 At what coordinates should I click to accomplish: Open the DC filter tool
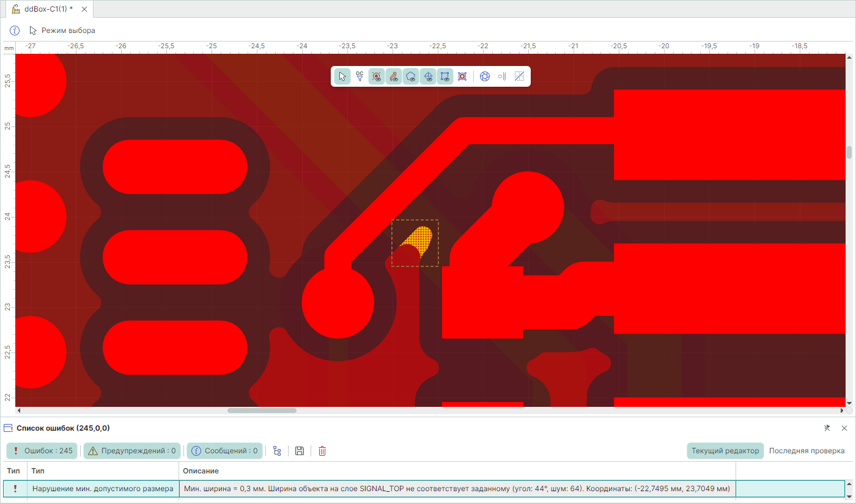click(360, 76)
